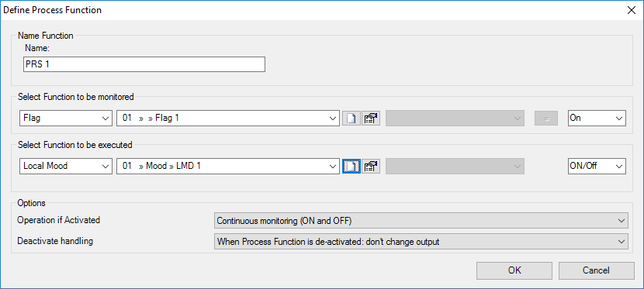Open the Flag type dropdown
644x289 pixels.
point(66,118)
